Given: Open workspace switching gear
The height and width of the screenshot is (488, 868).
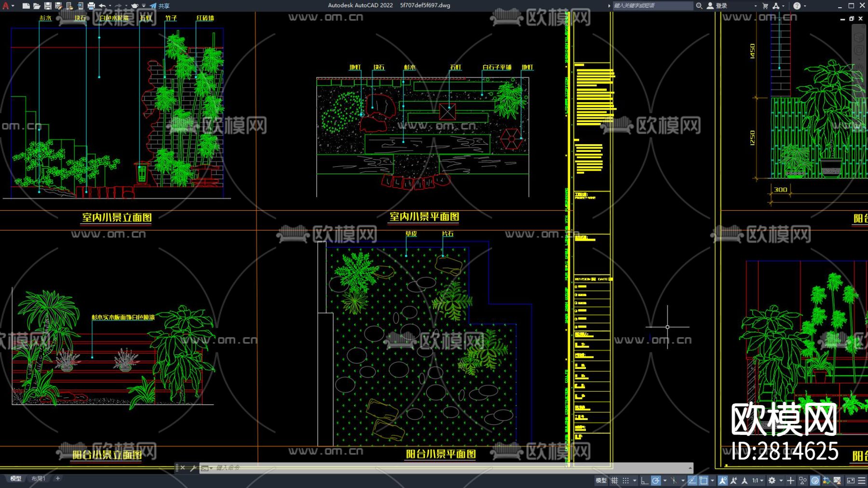Looking at the screenshot, I should click(772, 480).
